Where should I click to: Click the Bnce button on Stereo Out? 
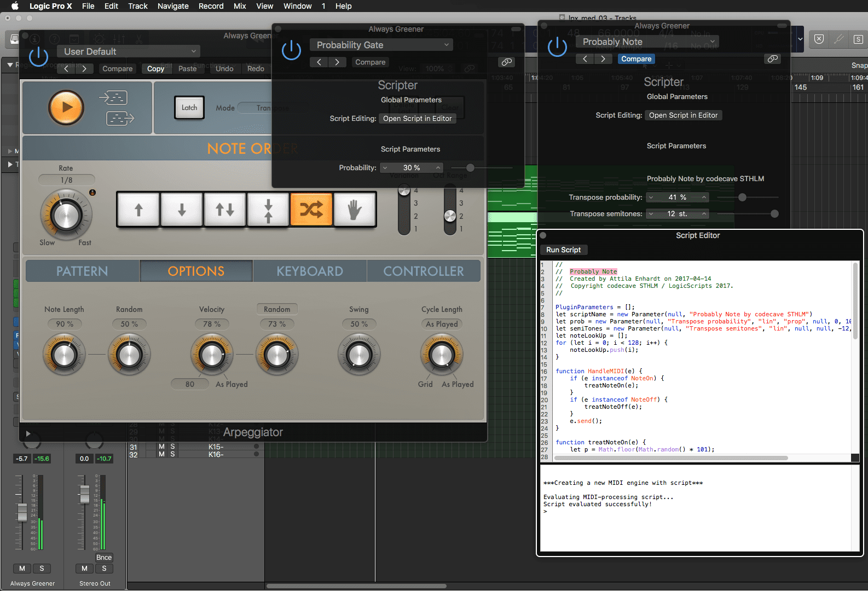pos(104,558)
